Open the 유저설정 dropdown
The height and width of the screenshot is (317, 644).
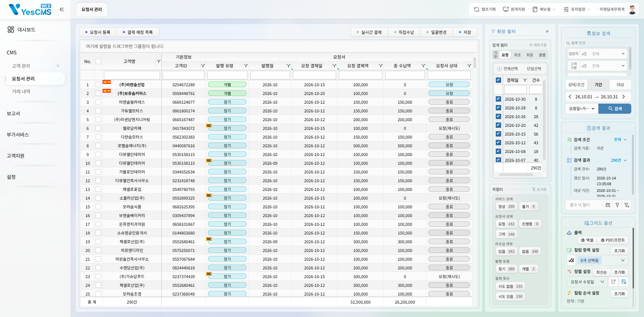pos(577,9)
